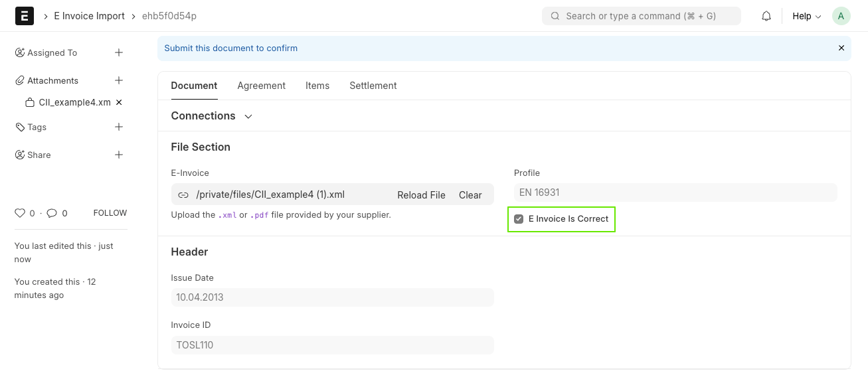868x381 pixels.
Task: Switch to the Agreement tab
Action: pos(262,86)
